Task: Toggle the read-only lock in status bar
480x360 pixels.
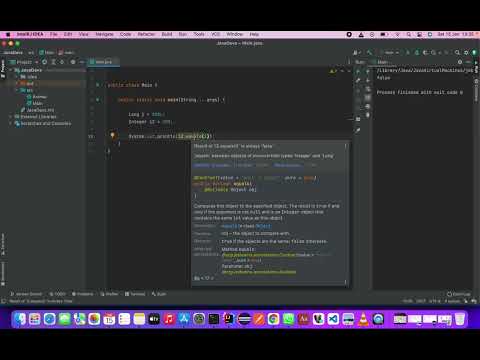Action: coord(466,301)
